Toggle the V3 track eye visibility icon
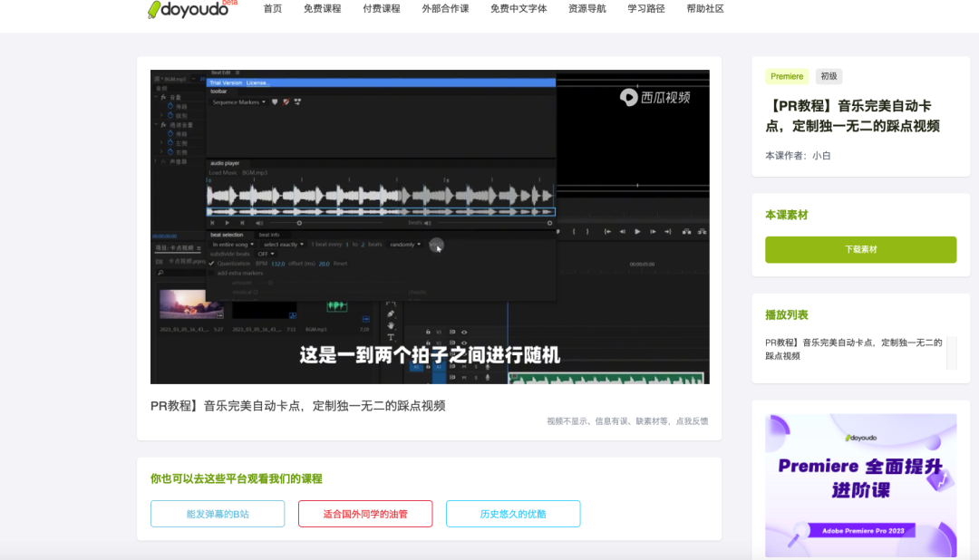Screen dimensions: 979x560 [x=463, y=332]
